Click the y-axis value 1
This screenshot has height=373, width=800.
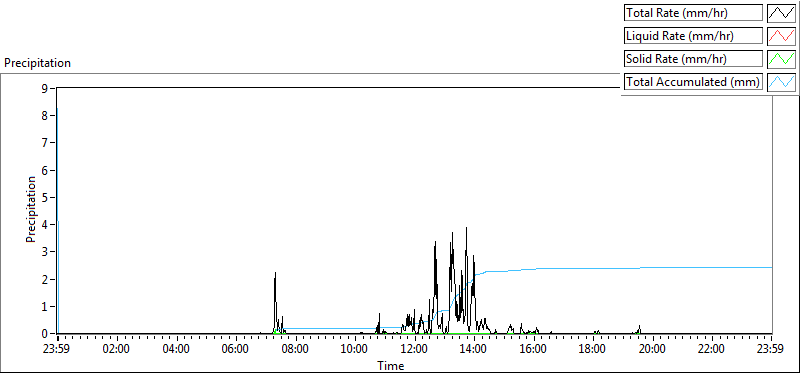[45, 307]
